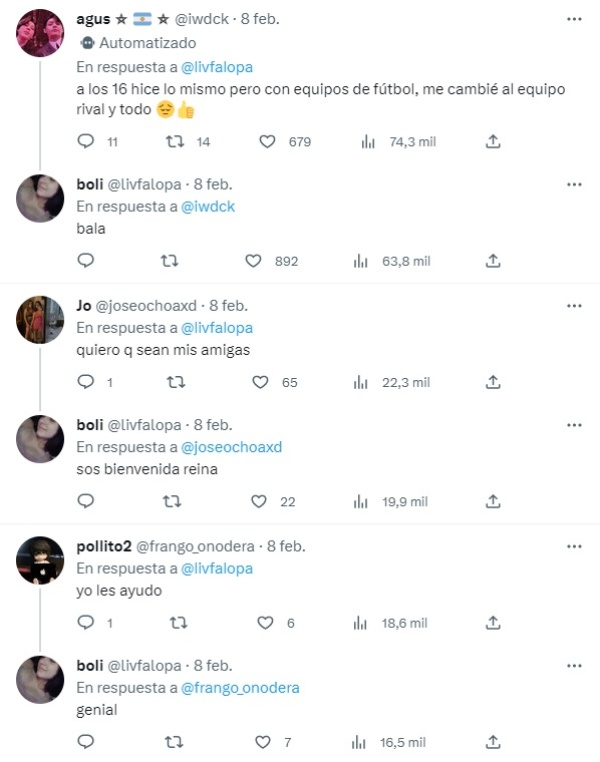Image resolution: width=600 pixels, height=762 pixels.
Task: Reply to Jo's "quiero q sean mis amigas"
Action: coord(86,382)
